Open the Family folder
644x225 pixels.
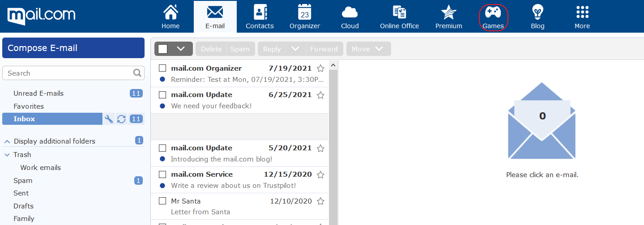pyautogui.click(x=24, y=219)
